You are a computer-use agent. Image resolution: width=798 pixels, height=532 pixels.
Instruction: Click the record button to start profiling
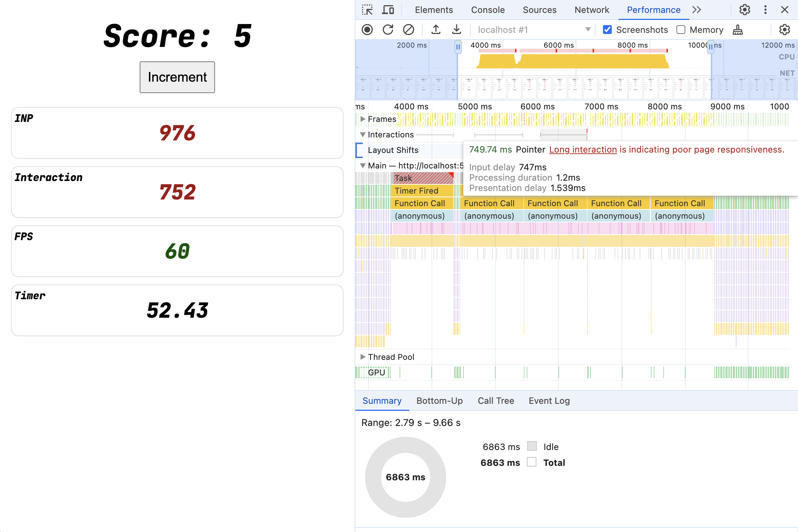(x=368, y=29)
